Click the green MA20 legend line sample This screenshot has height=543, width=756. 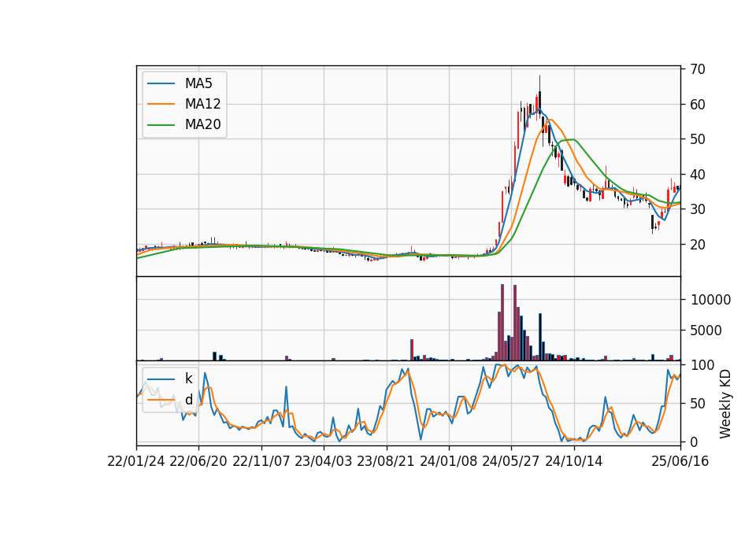(161, 124)
